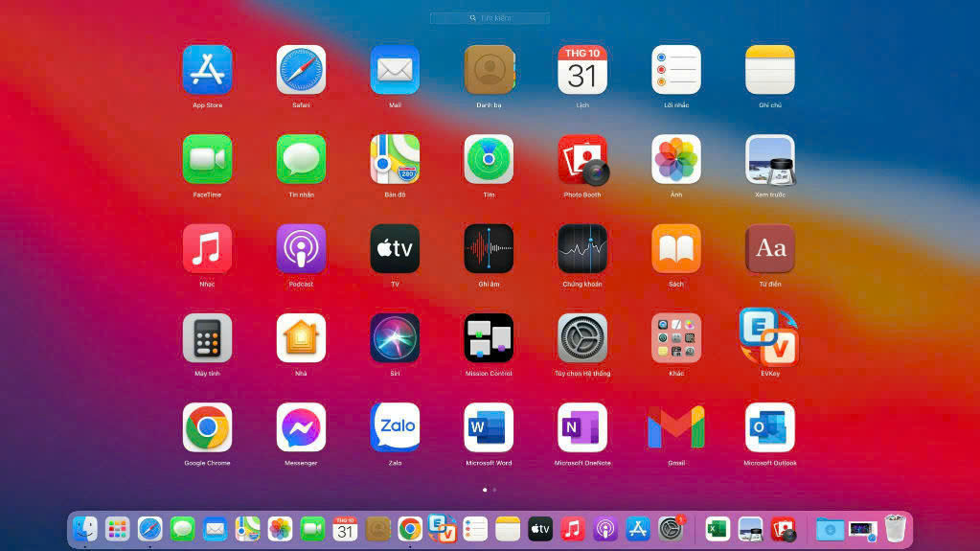
Task: Open Notes from the Dock
Action: [x=508, y=529]
